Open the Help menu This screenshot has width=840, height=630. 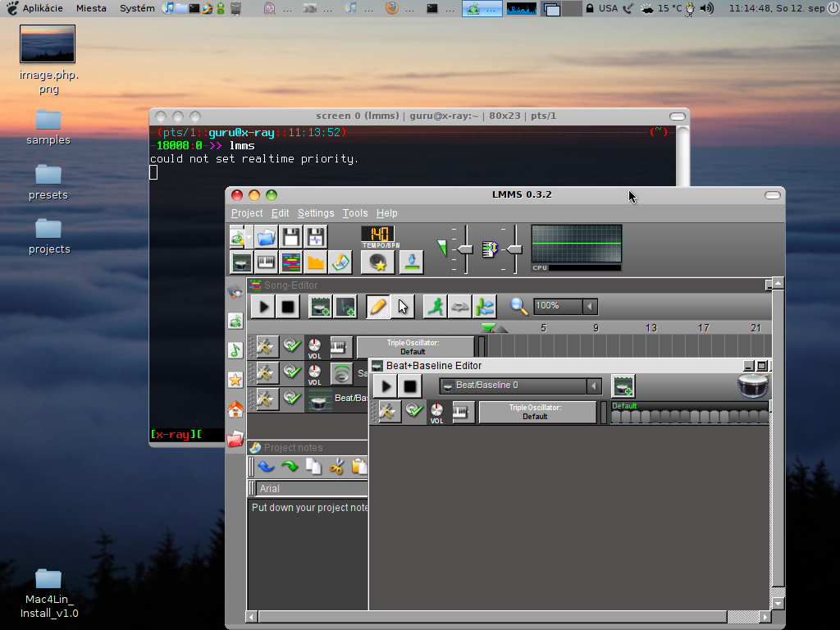(x=387, y=213)
